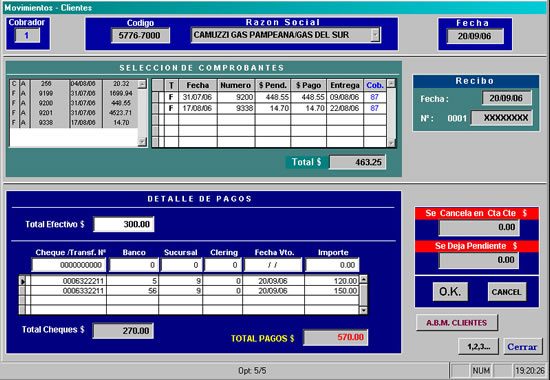Click down arrow of cheques grid scrollbar
The height and width of the screenshot is (380, 550).
click(x=363, y=310)
